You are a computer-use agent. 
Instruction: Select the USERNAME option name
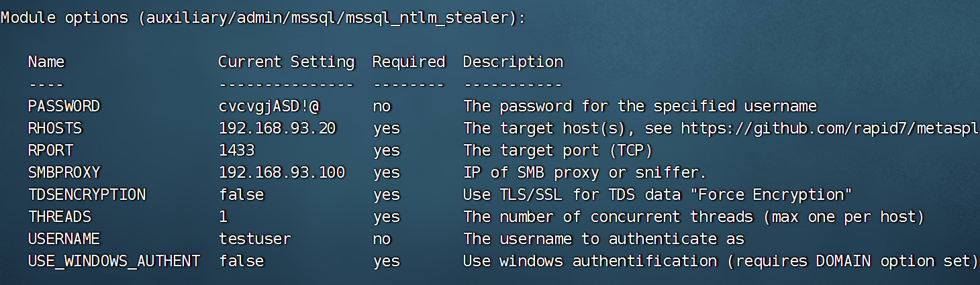(x=64, y=239)
